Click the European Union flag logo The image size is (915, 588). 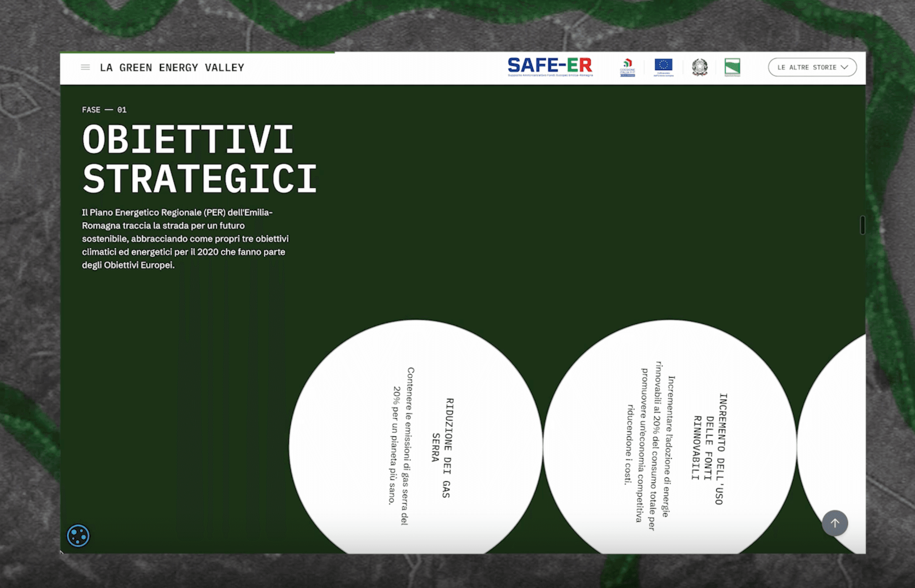tap(663, 67)
